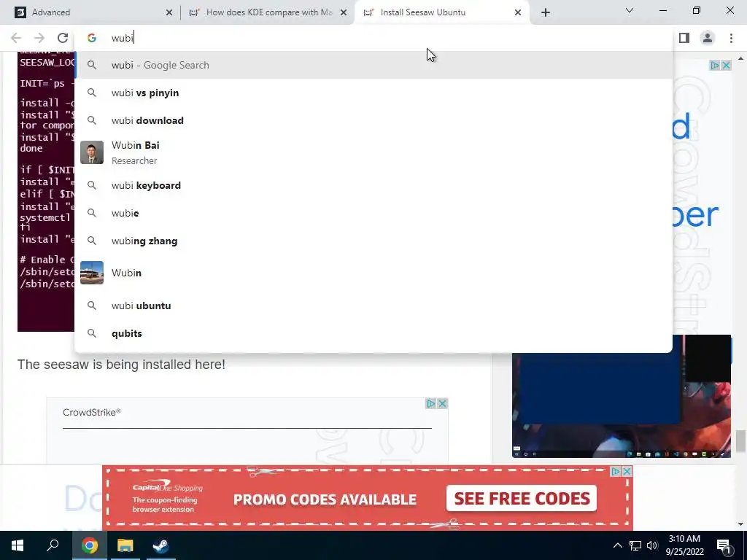Viewport: 747px width, 560px height.
Task: Pick the 'wubi keyboard' suggestion
Action: (x=373, y=185)
